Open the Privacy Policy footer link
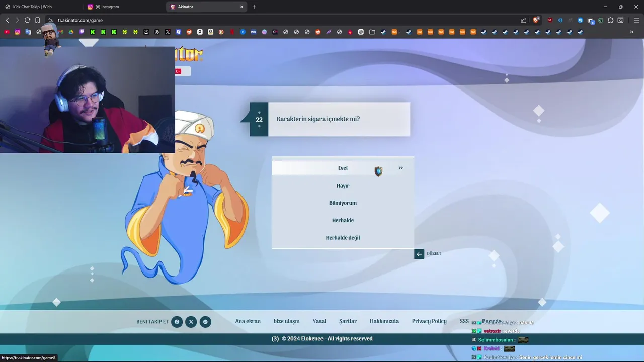 pyautogui.click(x=429, y=321)
